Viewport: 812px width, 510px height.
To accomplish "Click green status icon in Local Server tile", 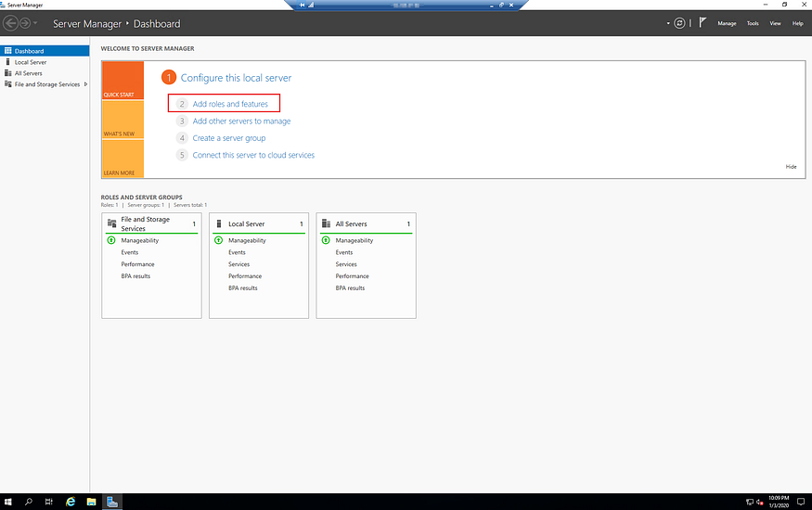I will [218, 240].
